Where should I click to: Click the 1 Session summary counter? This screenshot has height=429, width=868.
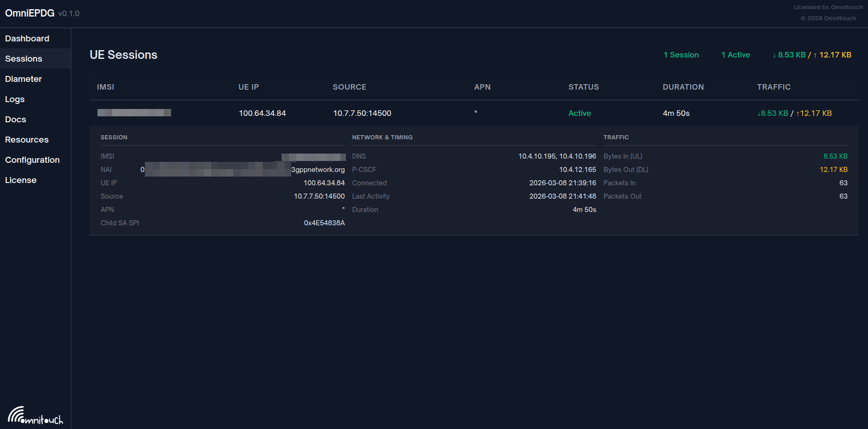pos(681,55)
